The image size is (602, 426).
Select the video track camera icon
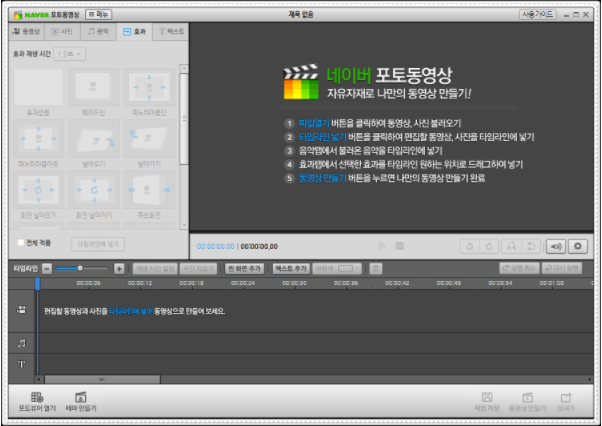tap(22, 310)
